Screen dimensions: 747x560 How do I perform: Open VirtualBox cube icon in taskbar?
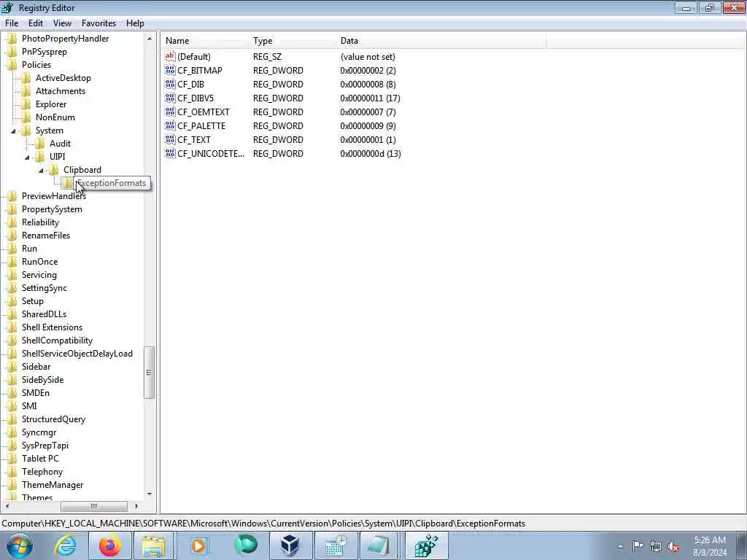coord(290,545)
